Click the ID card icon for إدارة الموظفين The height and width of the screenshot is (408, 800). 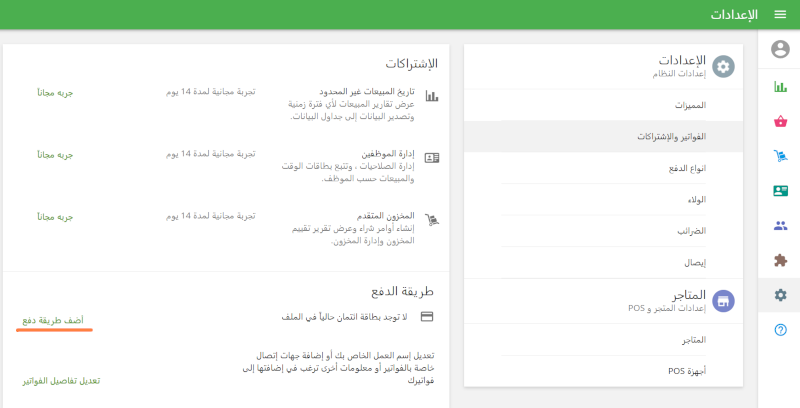tap(432, 158)
